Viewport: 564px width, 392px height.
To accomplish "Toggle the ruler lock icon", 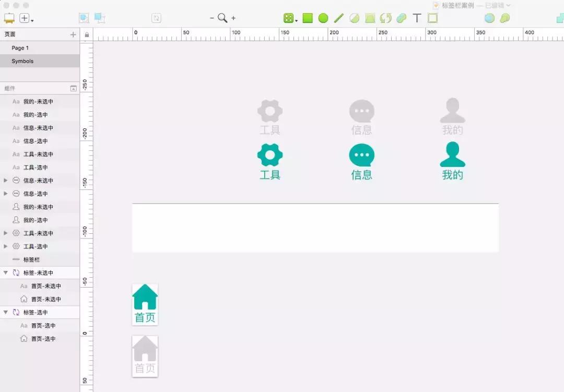I will click(87, 35).
